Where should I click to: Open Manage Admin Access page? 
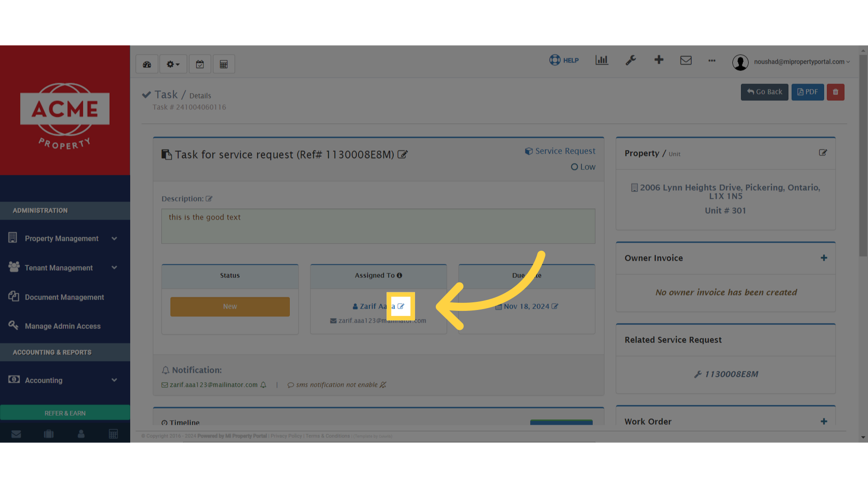pos(63,326)
